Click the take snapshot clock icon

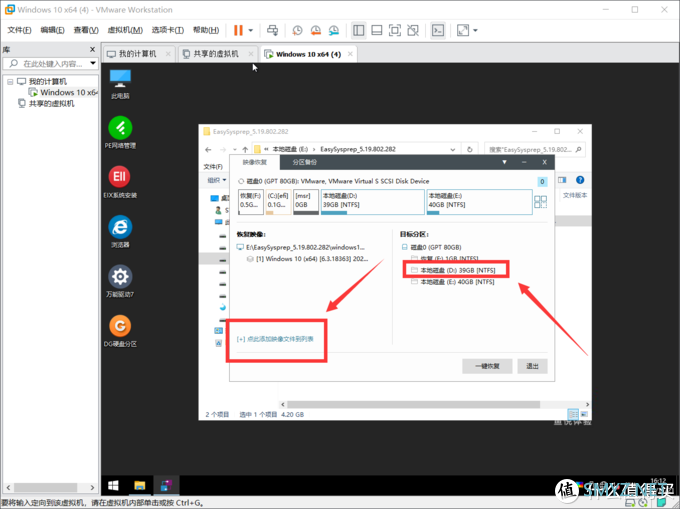pos(297,30)
